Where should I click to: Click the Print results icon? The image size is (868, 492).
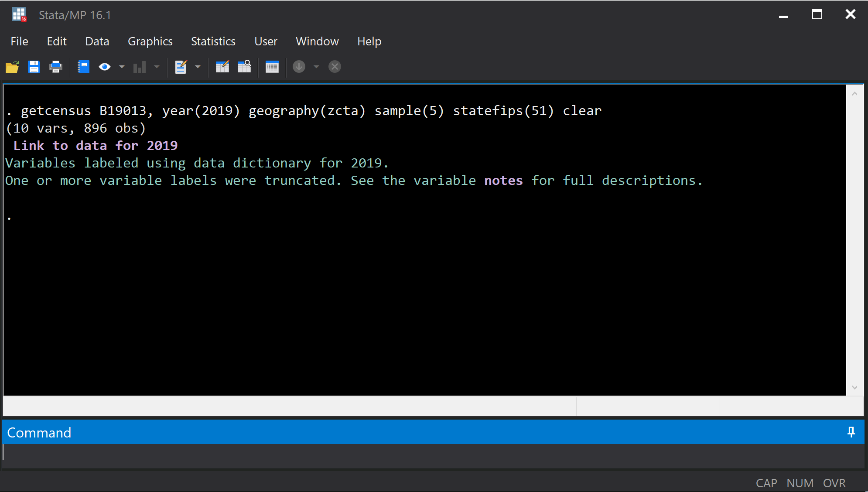[x=56, y=67]
